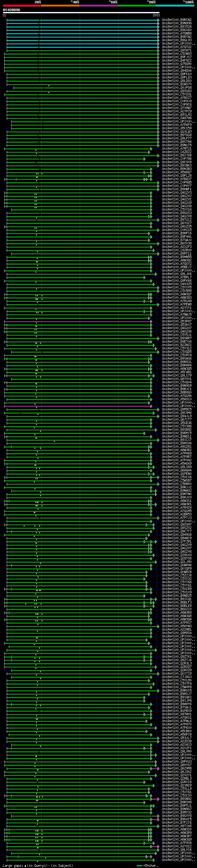
Task: Select label UniRef100_C5YZU1
Action: 177,94
